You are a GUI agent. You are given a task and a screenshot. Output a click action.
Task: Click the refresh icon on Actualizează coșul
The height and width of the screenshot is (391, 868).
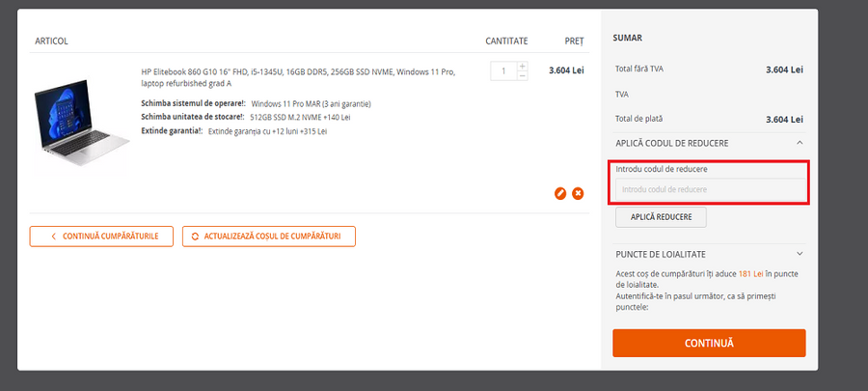(x=196, y=236)
